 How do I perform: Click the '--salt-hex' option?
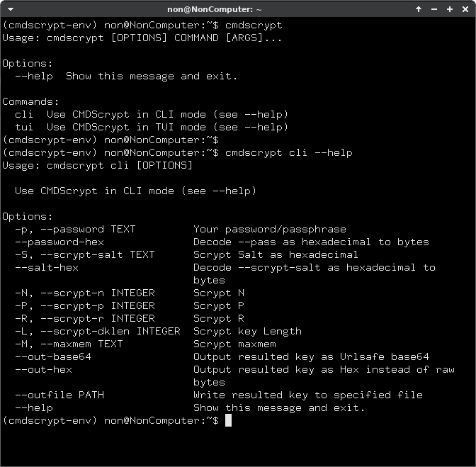(x=47, y=267)
